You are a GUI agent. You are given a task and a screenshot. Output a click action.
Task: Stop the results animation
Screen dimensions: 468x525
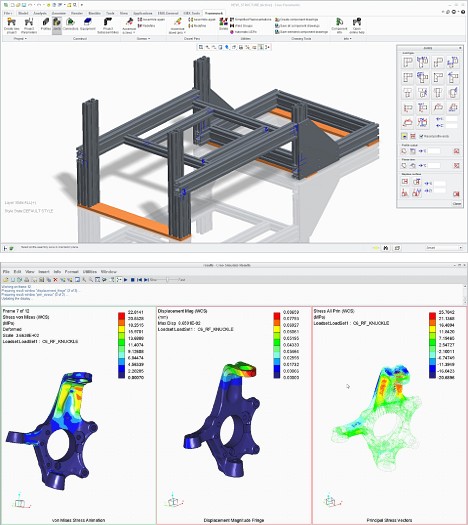coord(133,280)
